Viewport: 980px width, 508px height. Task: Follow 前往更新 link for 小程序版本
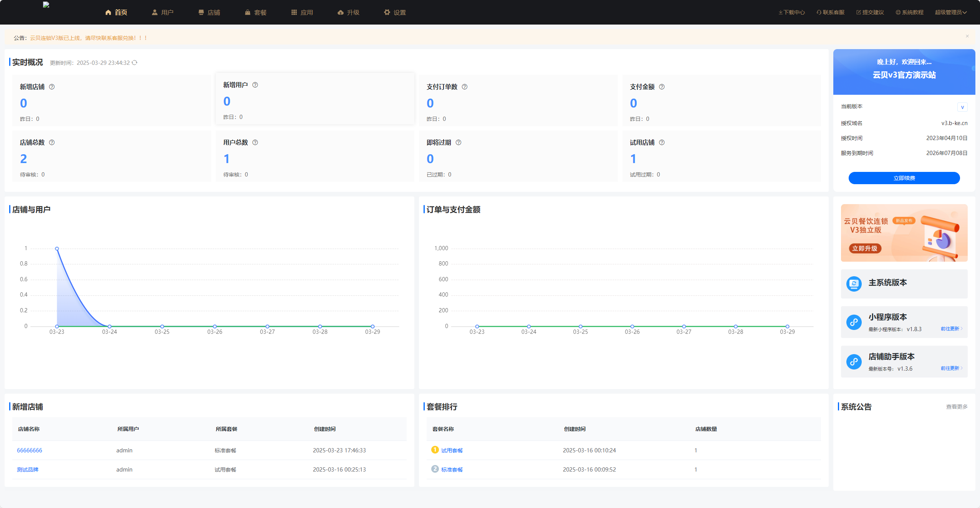pyautogui.click(x=951, y=329)
